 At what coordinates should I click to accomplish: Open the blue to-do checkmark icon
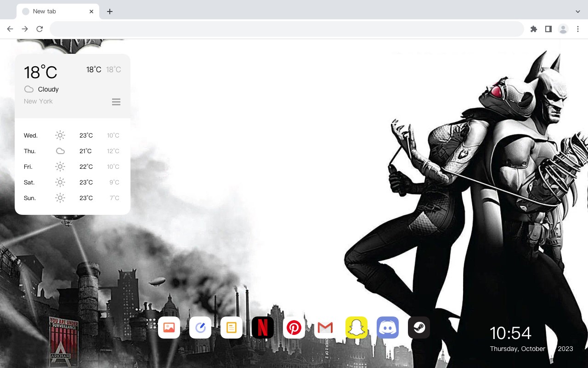(200, 328)
